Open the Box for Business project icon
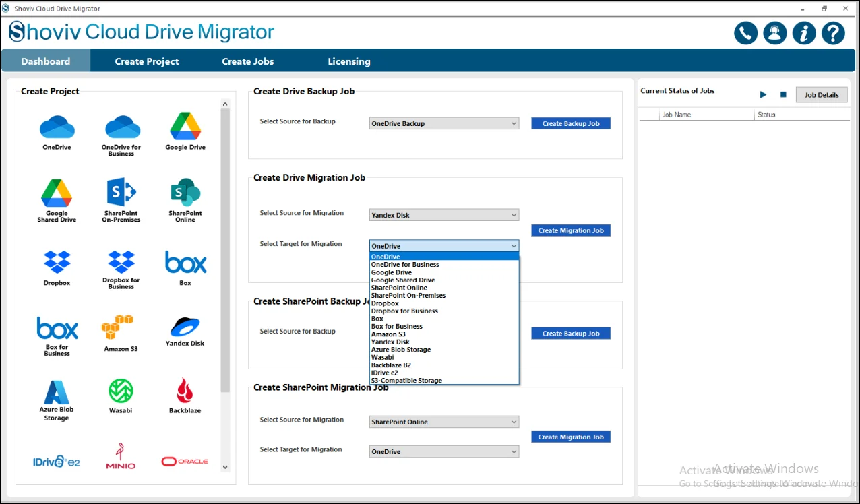 click(57, 336)
